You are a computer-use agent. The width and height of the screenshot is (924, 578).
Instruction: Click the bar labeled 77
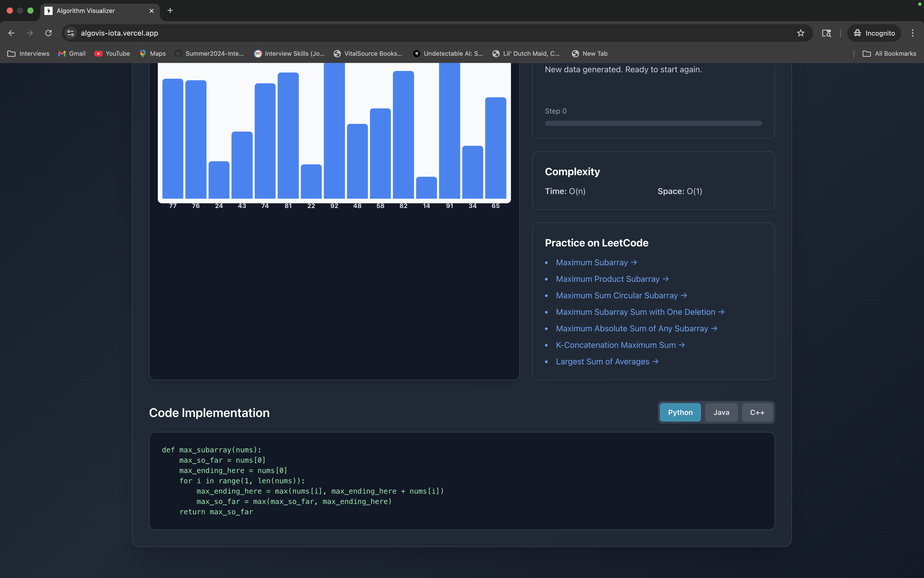pos(172,138)
